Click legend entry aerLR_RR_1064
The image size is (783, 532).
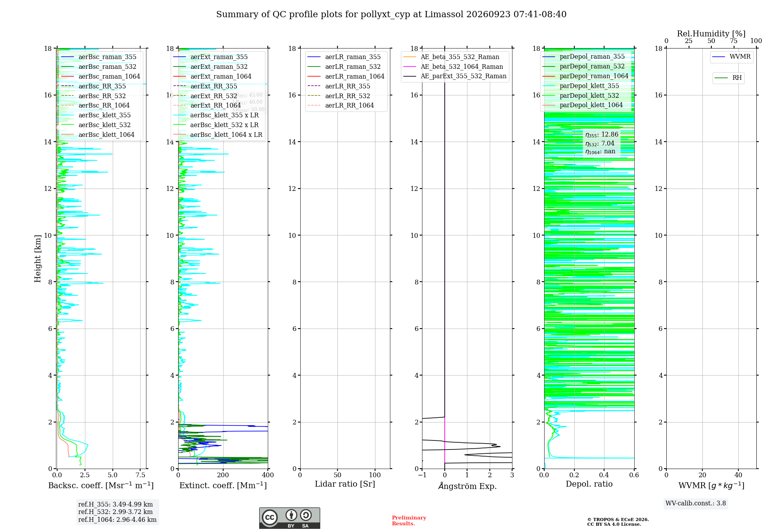tap(341, 105)
